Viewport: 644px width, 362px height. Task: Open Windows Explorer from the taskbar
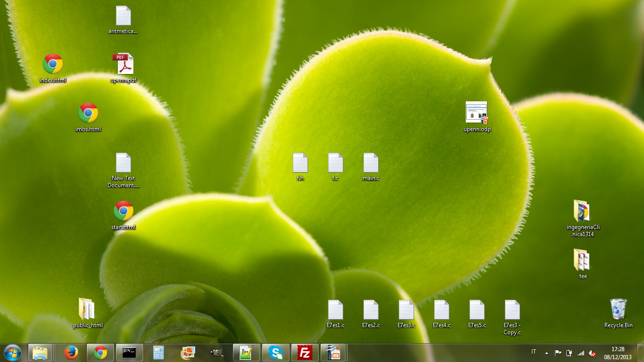(40, 353)
